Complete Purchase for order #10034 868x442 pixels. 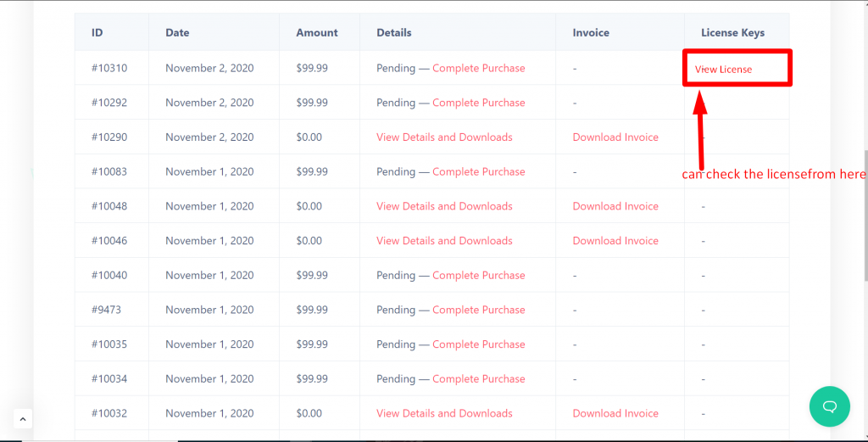[478, 379]
